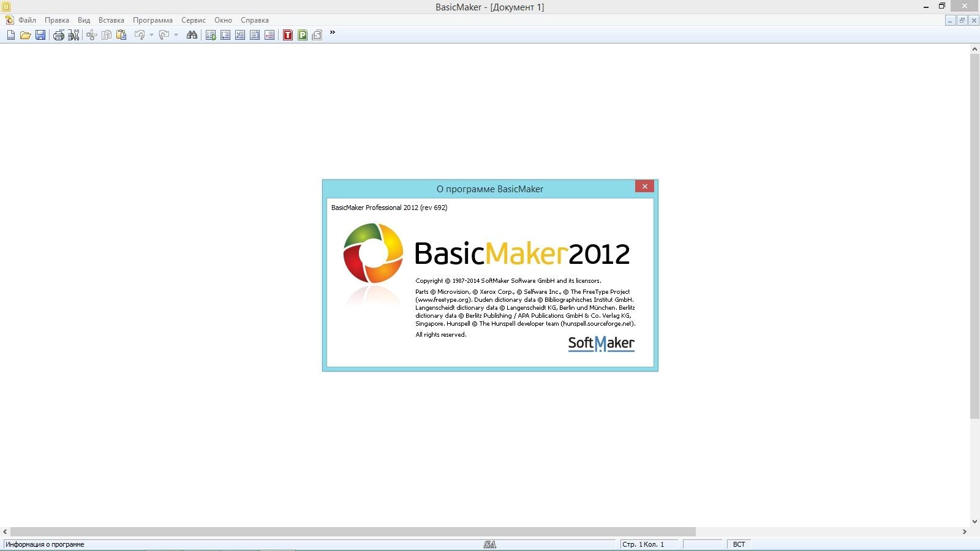The width and height of the screenshot is (980, 551).
Task: Copy using the two-pages icon
Action: [107, 35]
